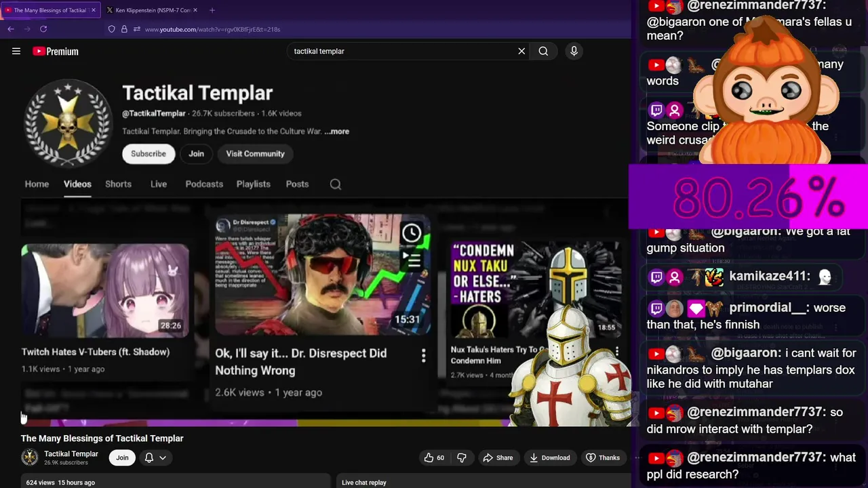Image resolution: width=868 pixels, height=488 pixels.
Task: Close the Ken Klippenstein browser tab
Action: [x=195, y=10]
